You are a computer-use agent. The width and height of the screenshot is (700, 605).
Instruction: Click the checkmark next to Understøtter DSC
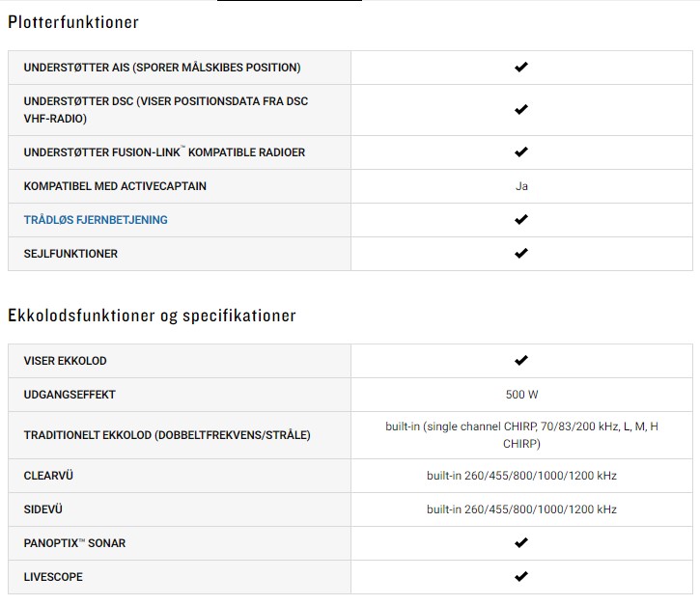pyautogui.click(x=521, y=109)
